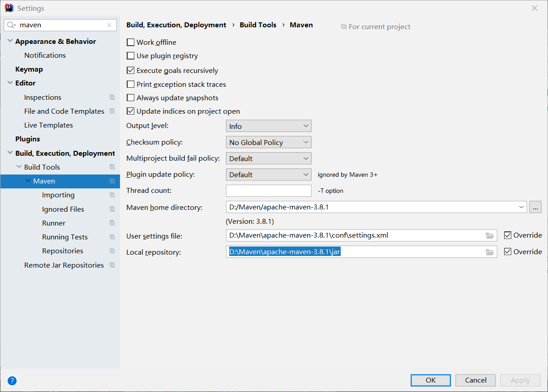Click Build Tools in the breadcrumb
Image resolution: width=548 pixels, height=392 pixels.
pos(258,25)
